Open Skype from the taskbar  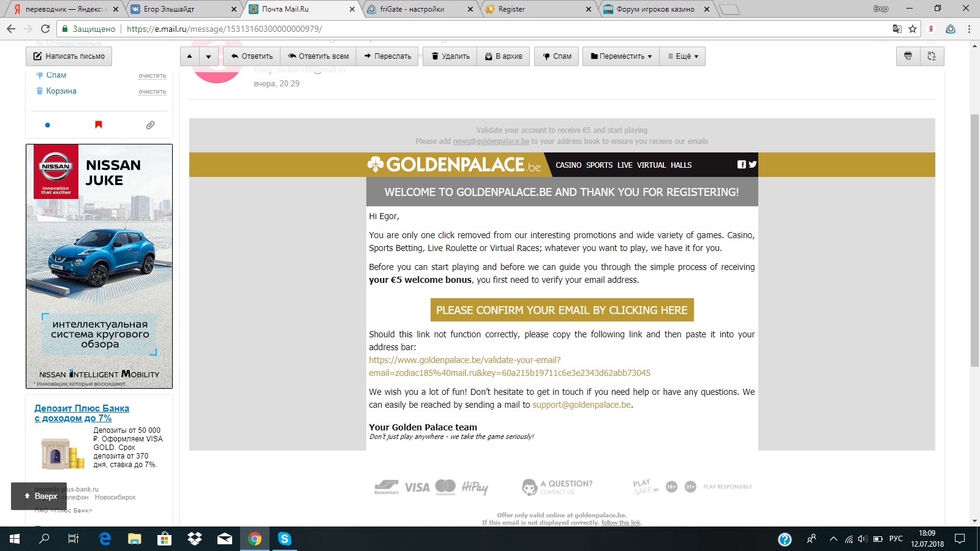(284, 539)
